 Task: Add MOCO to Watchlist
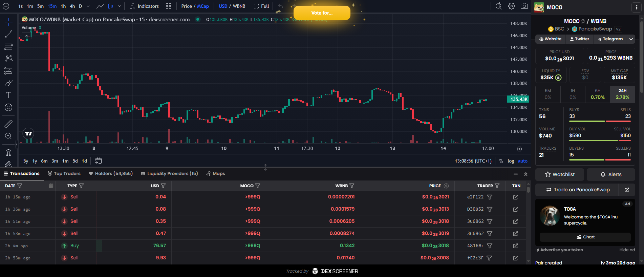pyautogui.click(x=560, y=174)
